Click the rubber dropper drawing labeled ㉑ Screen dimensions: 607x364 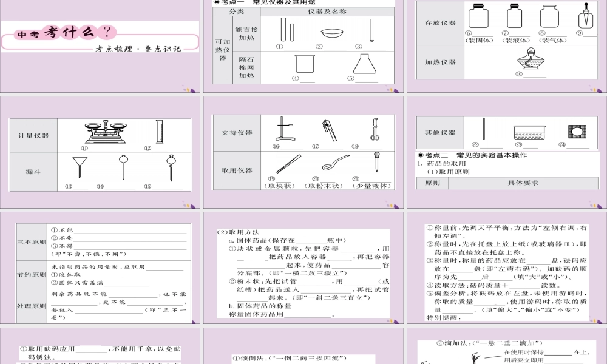(376, 162)
